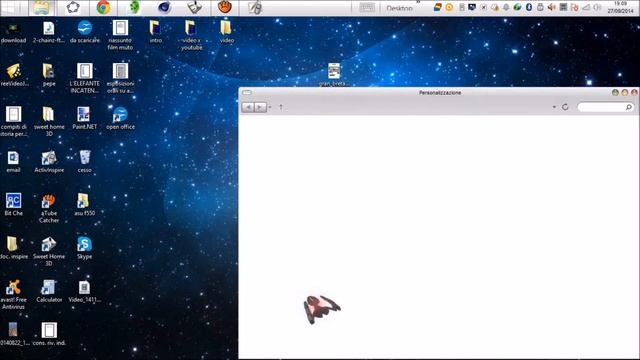Click the orange circle tray icon
Viewport: 640px width, 360px height.
point(449,7)
